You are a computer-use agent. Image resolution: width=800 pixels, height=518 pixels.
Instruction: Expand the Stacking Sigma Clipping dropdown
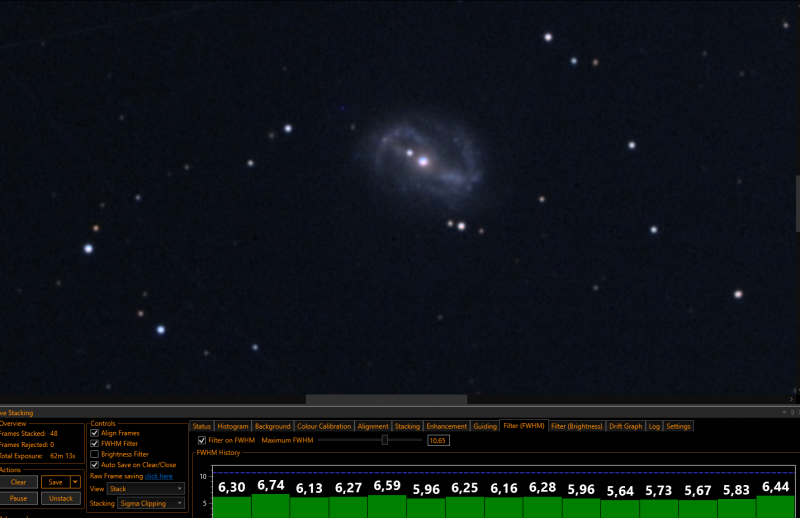click(151, 504)
